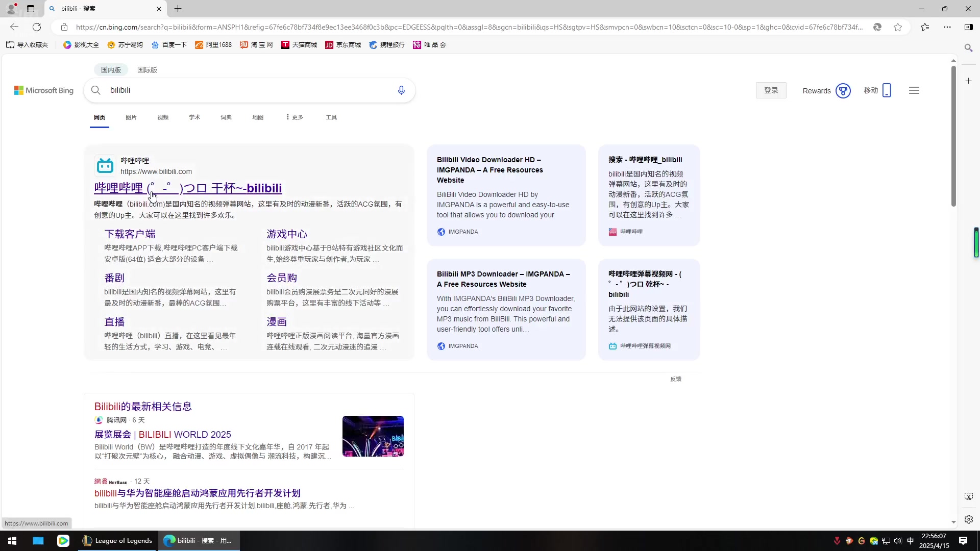
Task: Open the 会员购 sublink
Action: coord(282,278)
